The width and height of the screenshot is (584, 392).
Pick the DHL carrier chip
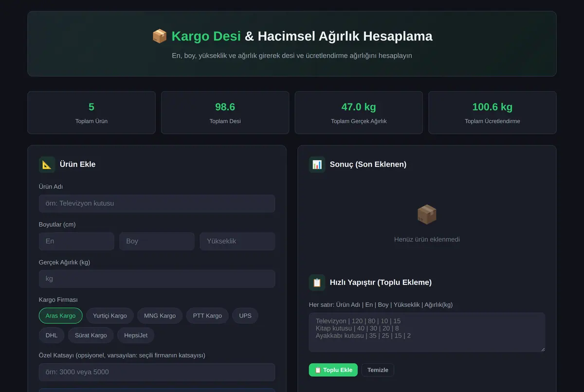click(x=52, y=336)
